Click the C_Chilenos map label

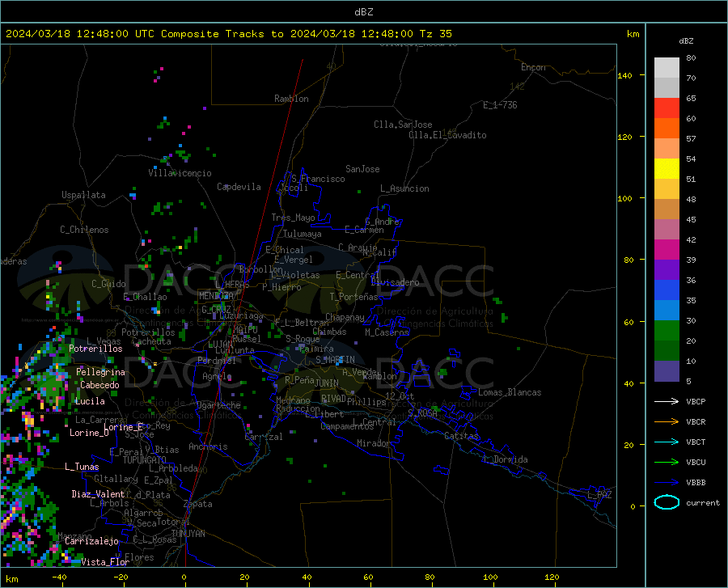84,230
